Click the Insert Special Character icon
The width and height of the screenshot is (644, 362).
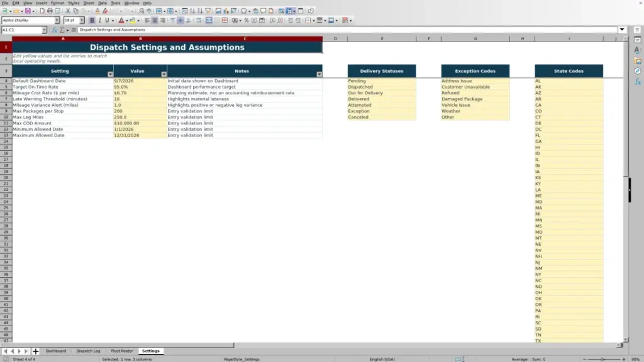point(244,11)
